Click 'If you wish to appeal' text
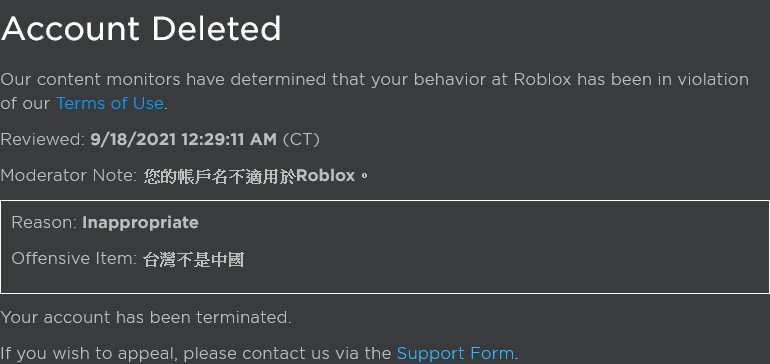Viewport: 770px width, 364px height. click(x=90, y=353)
